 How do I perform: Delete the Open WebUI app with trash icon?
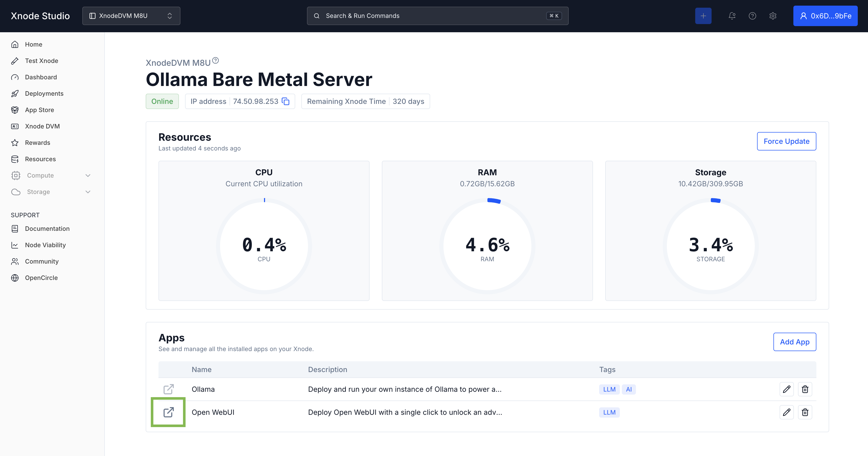coord(805,412)
